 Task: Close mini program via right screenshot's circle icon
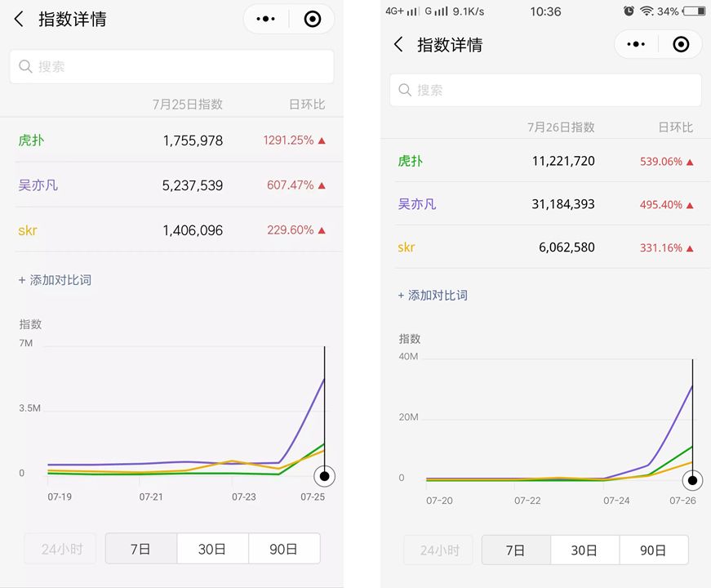[681, 44]
